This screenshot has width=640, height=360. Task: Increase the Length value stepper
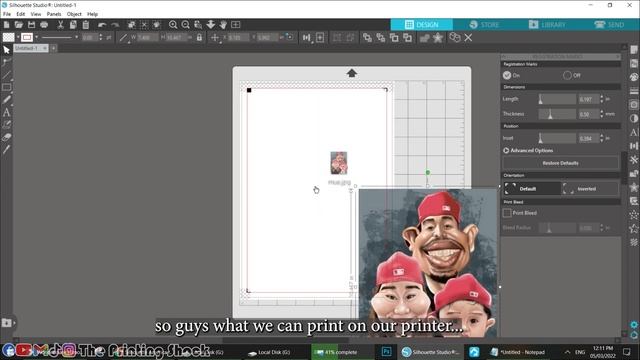[x=602, y=97]
